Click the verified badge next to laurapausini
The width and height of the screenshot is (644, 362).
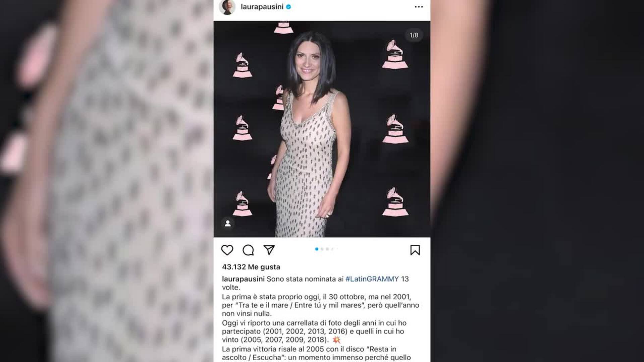tap(288, 7)
